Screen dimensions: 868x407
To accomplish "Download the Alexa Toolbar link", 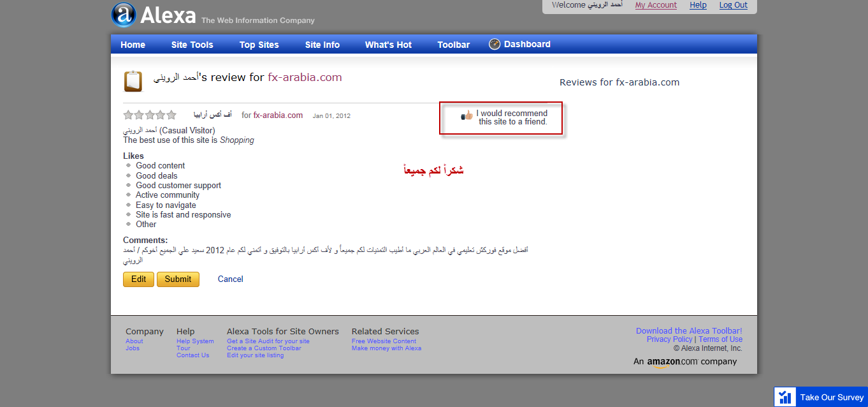I will [689, 330].
